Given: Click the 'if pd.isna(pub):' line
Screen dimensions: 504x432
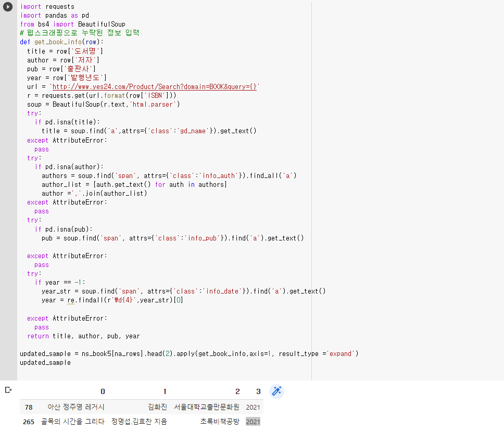Looking at the screenshot, I should point(64,230).
